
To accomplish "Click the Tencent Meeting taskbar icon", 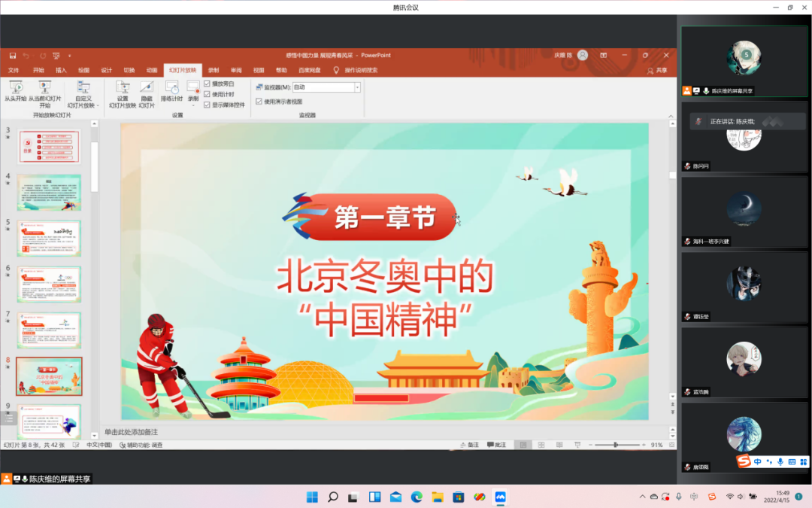I will (x=500, y=497).
